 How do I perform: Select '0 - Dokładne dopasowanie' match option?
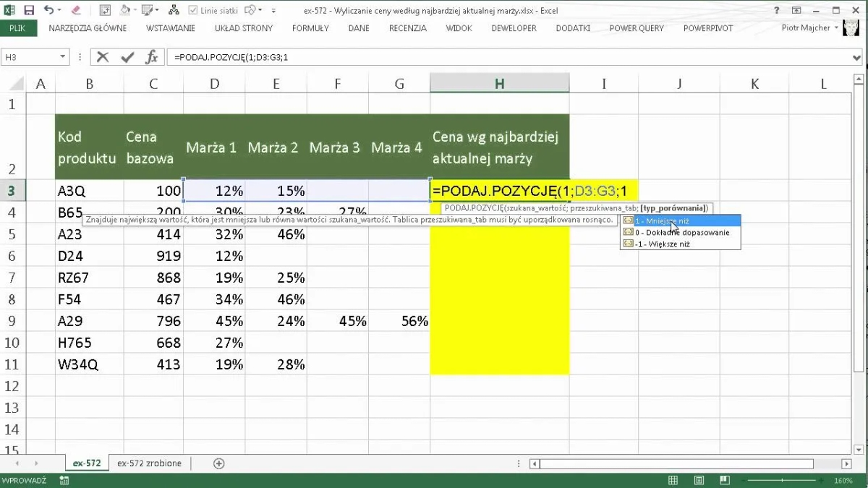[682, 233]
